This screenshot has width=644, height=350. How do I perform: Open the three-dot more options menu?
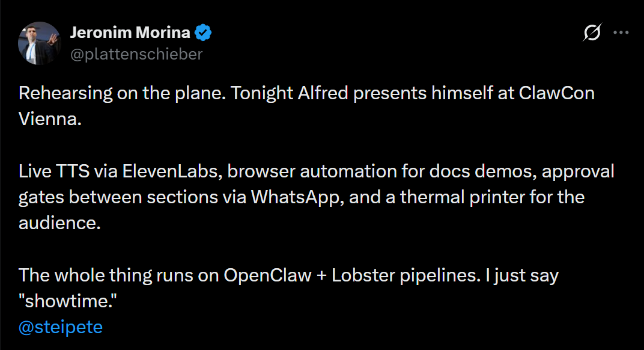pyautogui.click(x=620, y=34)
